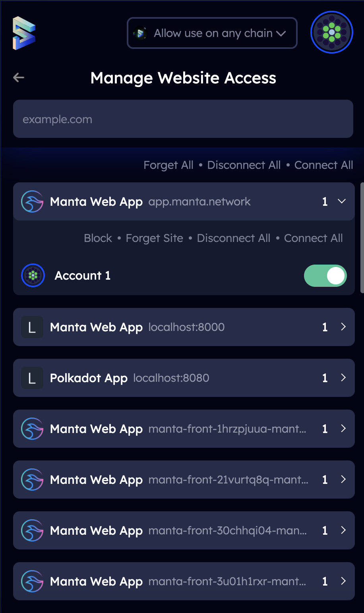Expand the Polkadot App localhost:8080 entry
The height and width of the screenshot is (613, 364).
343,378
